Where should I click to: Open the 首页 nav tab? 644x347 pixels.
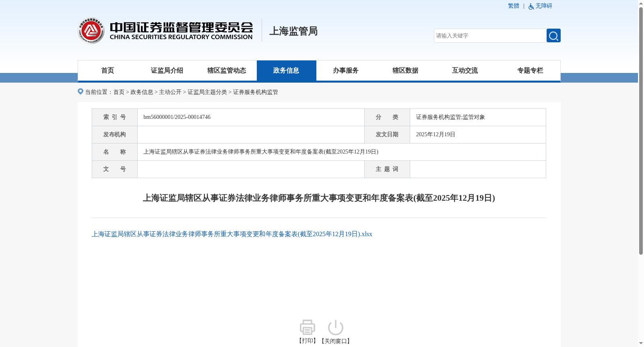point(107,71)
